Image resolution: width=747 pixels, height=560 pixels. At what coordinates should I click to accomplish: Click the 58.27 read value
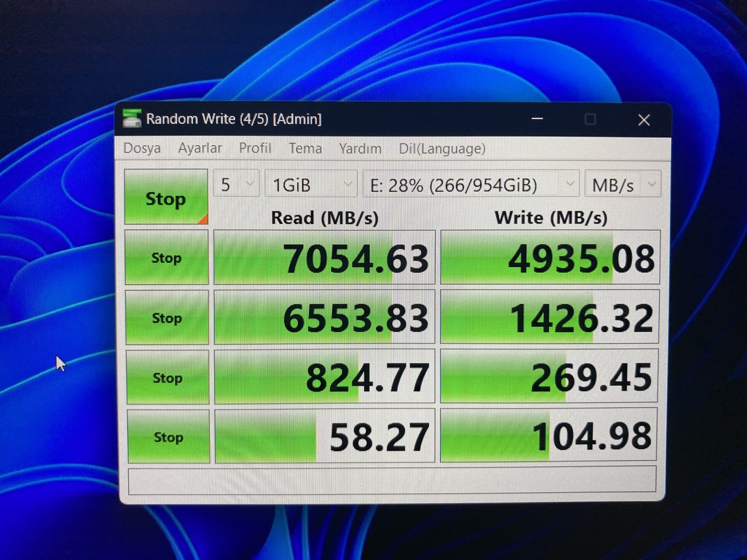[x=325, y=436]
